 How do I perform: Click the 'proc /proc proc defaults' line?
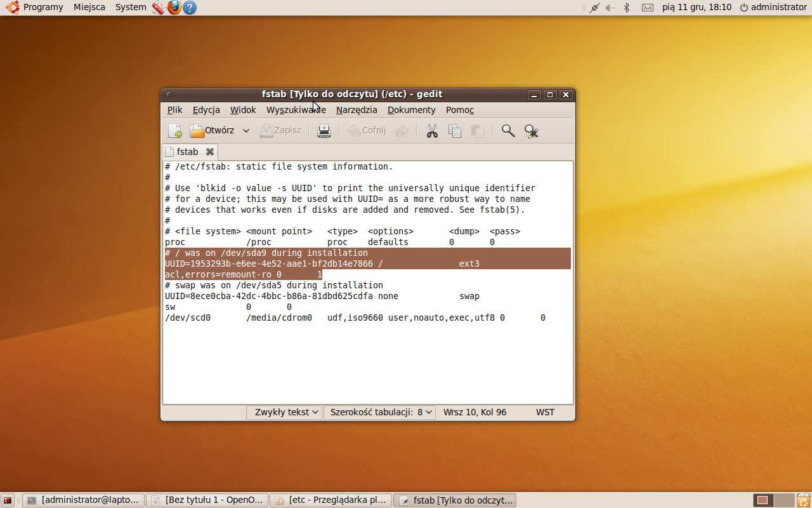click(x=330, y=243)
